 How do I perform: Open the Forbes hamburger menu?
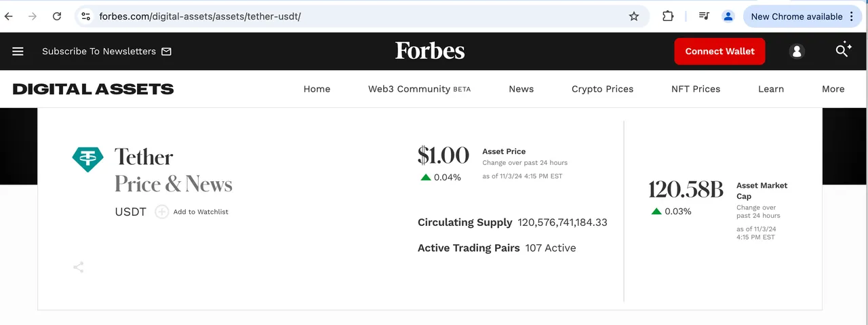click(18, 52)
